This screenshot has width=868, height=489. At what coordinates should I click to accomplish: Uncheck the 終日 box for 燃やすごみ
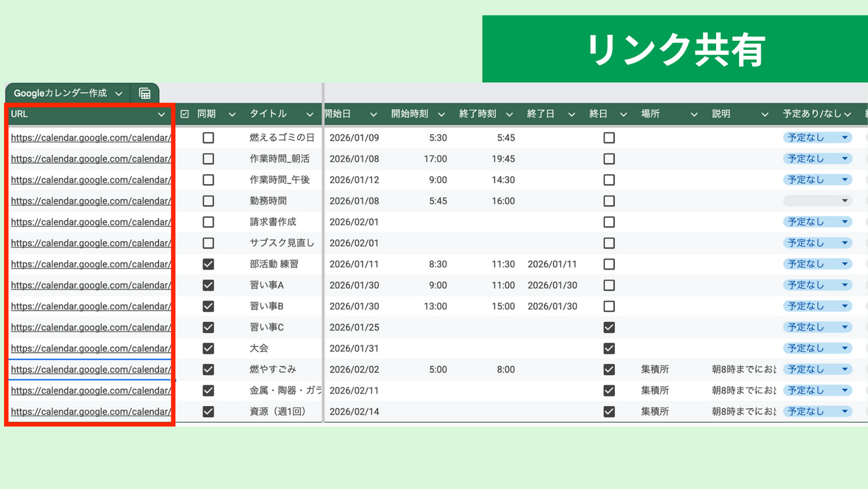610,369
